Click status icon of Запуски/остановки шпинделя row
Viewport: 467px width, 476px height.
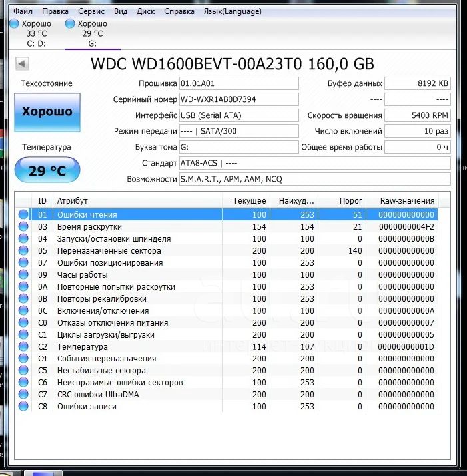coord(23,238)
